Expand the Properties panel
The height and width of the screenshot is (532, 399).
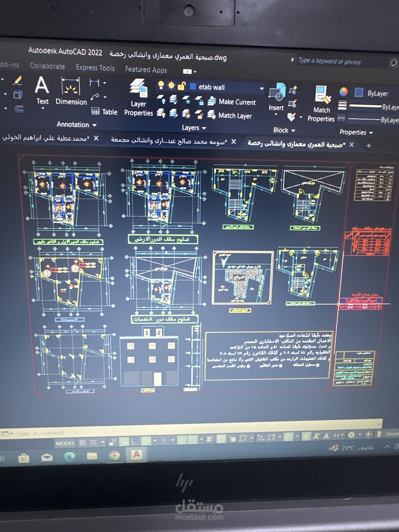(x=356, y=132)
